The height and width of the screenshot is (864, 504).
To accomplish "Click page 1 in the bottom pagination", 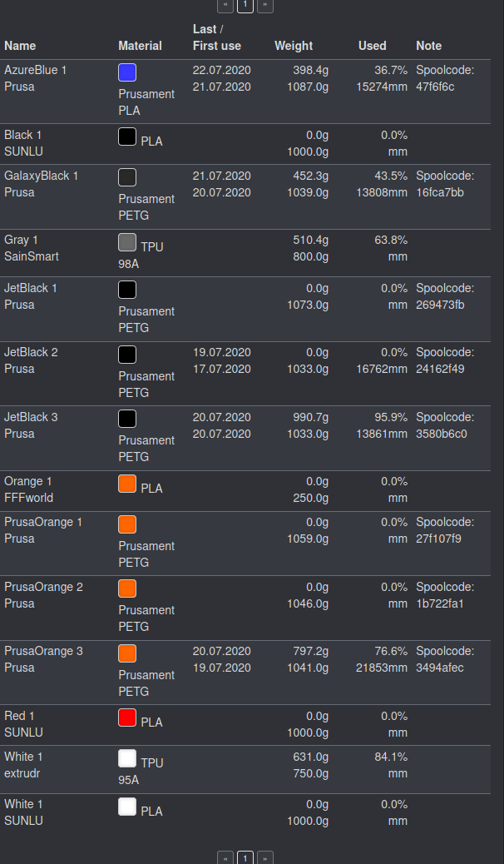I will coord(245,857).
